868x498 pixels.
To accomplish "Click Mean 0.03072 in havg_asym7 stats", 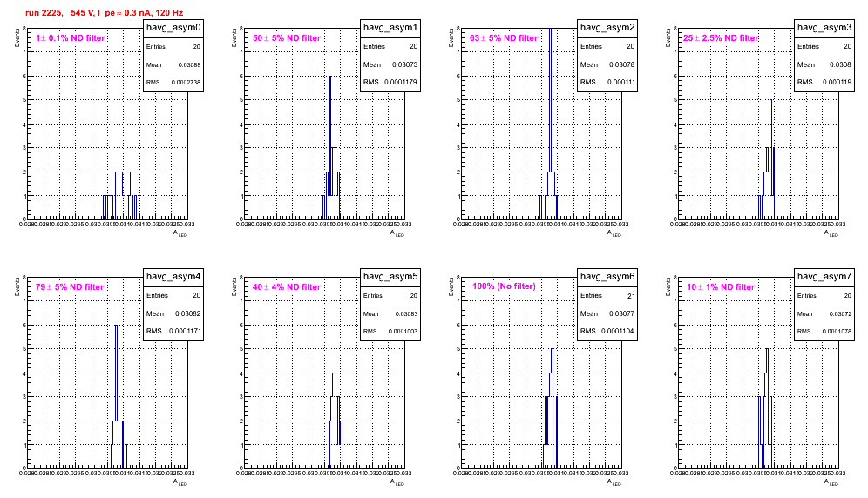I will (x=824, y=313).
